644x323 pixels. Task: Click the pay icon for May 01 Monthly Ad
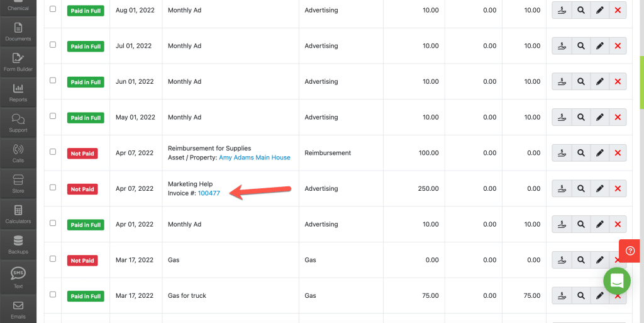(x=562, y=118)
